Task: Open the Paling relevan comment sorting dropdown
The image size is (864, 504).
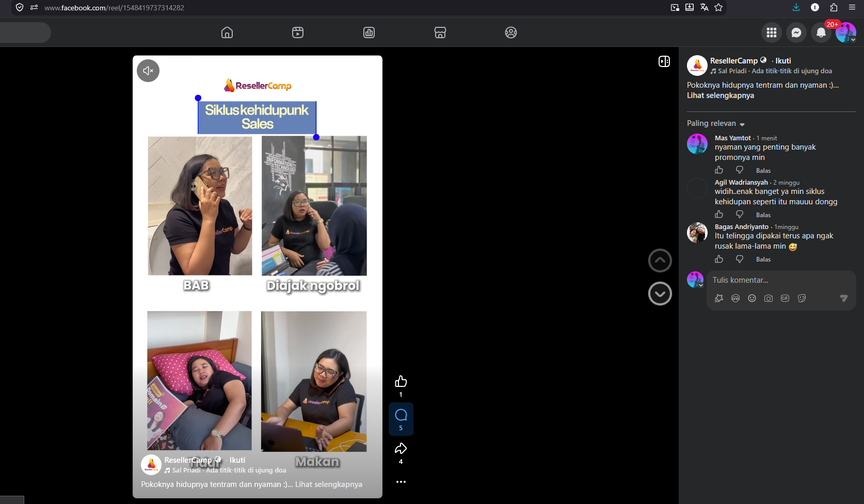Action: pyautogui.click(x=716, y=123)
